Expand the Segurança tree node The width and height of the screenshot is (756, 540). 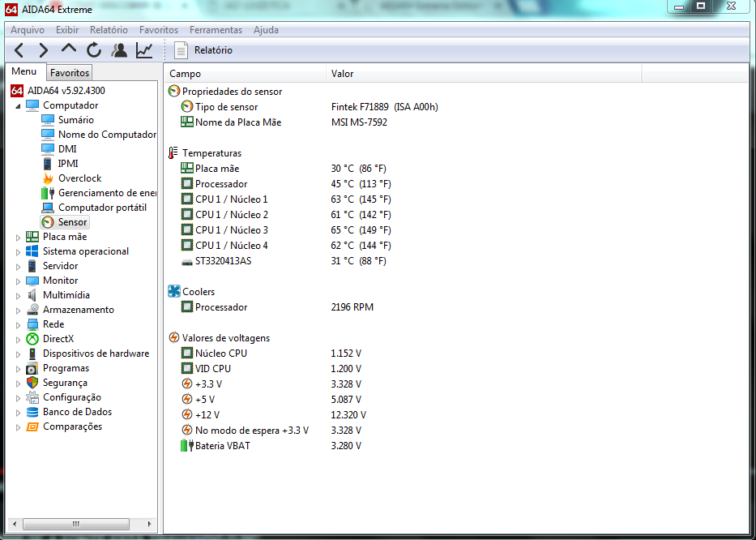point(18,384)
